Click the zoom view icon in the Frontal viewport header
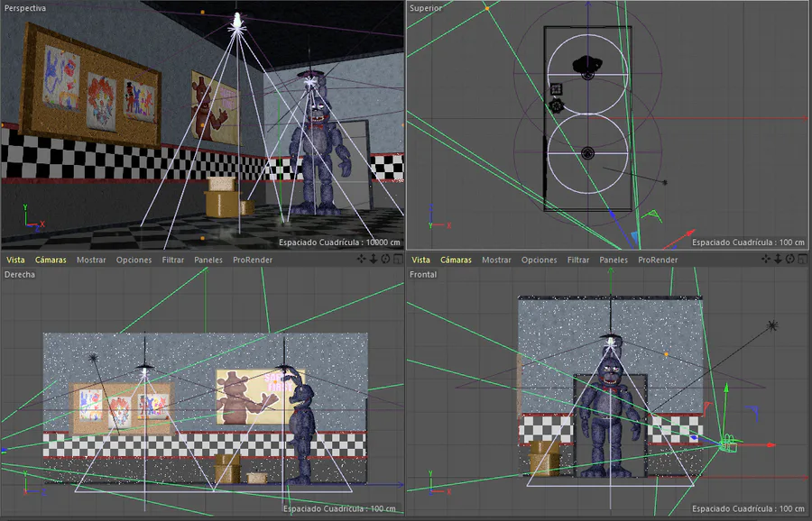Screen dimensions: 812x521 point(778,260)
